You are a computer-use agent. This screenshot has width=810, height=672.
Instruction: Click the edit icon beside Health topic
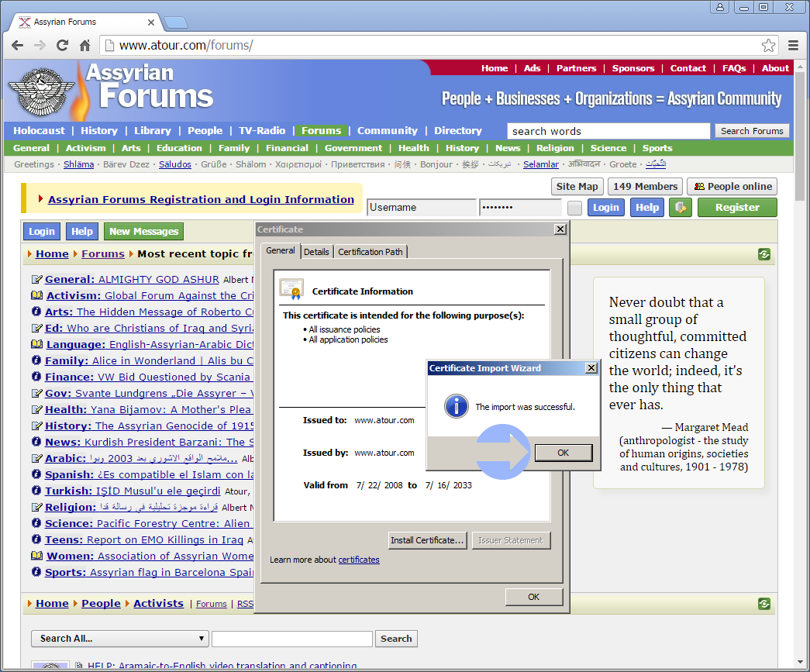[36, 409]
